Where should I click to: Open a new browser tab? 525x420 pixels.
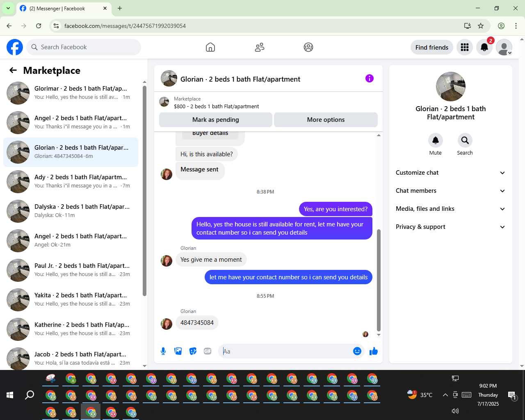pyautogui.click(x=120, y=8)
